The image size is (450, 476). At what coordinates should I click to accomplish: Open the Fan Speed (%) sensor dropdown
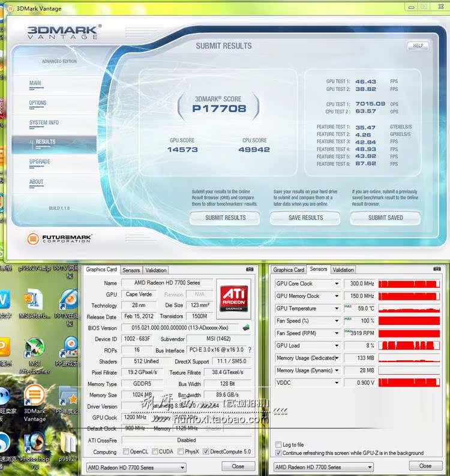(x=337, y=321)
